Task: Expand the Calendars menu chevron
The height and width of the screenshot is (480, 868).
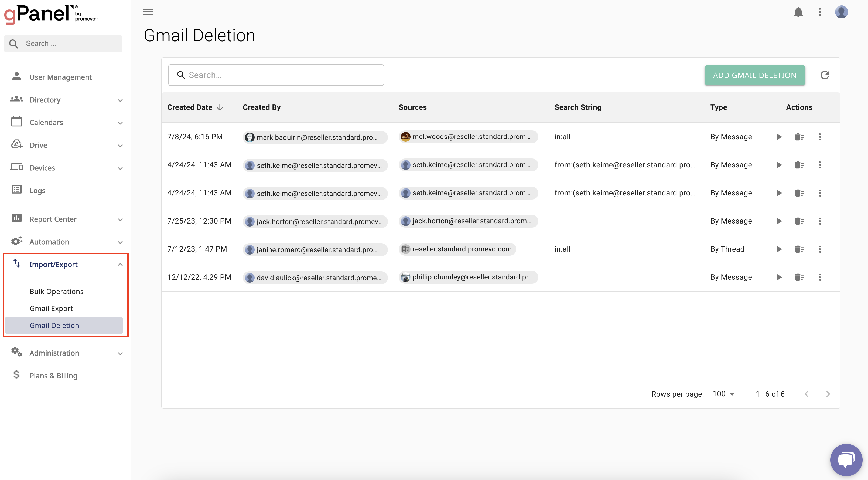Action: click(x=120, y=123)
